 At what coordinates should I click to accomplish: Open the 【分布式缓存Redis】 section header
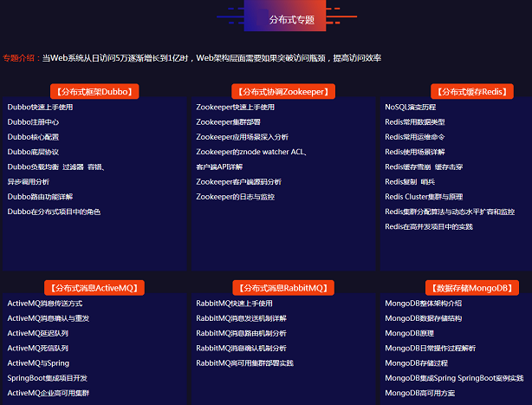coord(471,91)
